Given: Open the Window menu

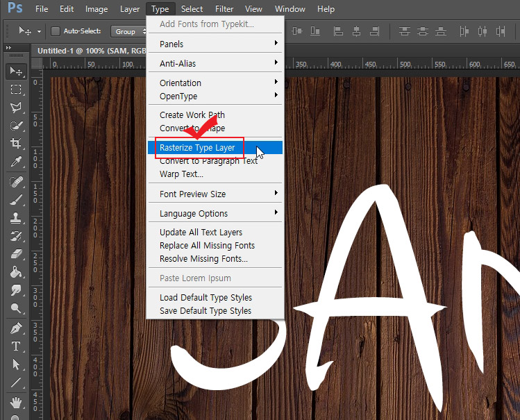Looking at the screenshot, I should (290, 9).
